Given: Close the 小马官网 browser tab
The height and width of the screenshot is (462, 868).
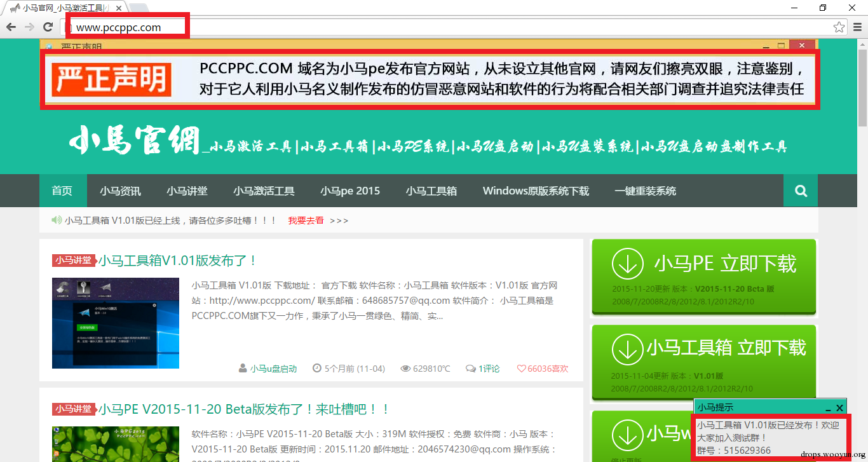Looking at the screenshot, I should [118, 8].
